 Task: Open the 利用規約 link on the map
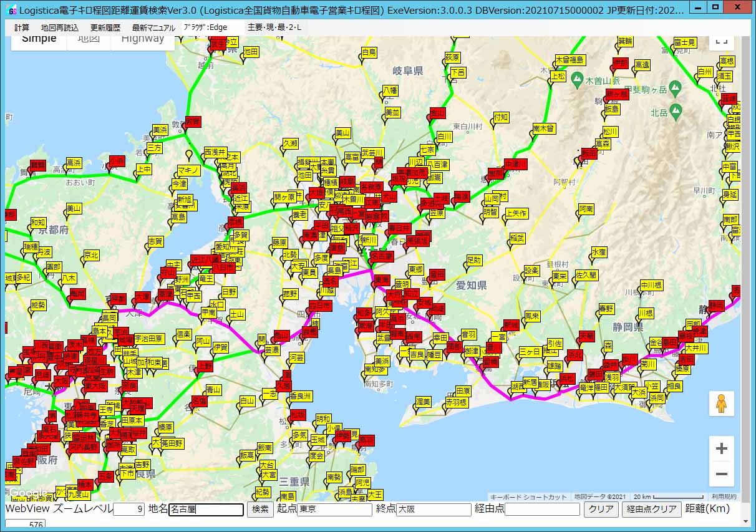(724, 497)
